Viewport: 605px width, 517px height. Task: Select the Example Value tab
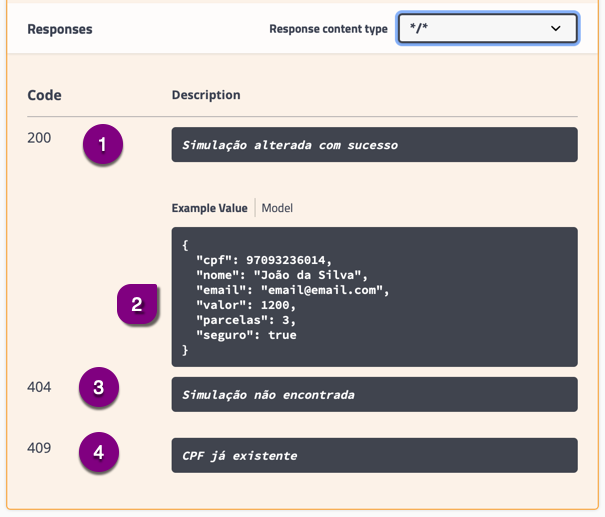210,208
